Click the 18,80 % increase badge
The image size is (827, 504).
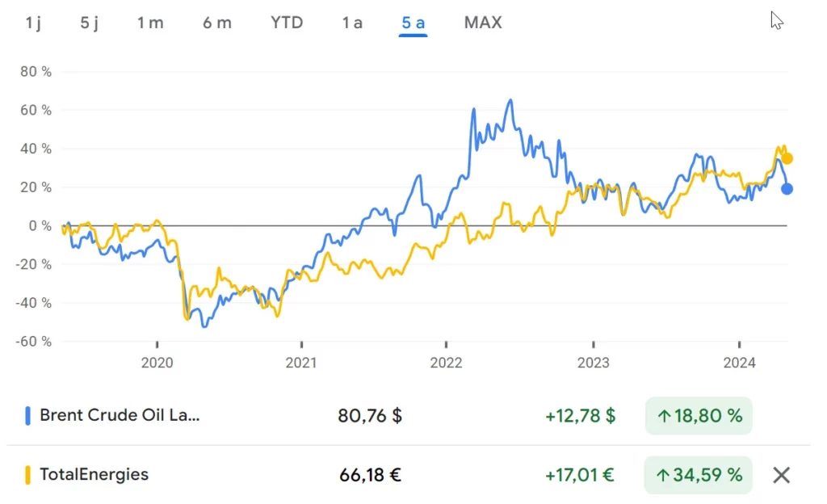pyautogui.click(x=698, y=415)
